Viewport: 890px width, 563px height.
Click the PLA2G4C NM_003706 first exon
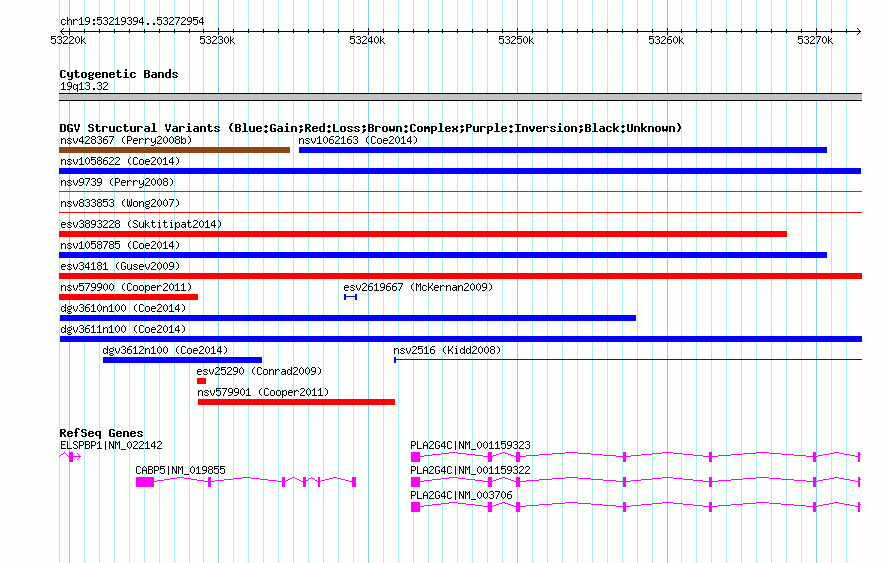click(x=415, y=507)
